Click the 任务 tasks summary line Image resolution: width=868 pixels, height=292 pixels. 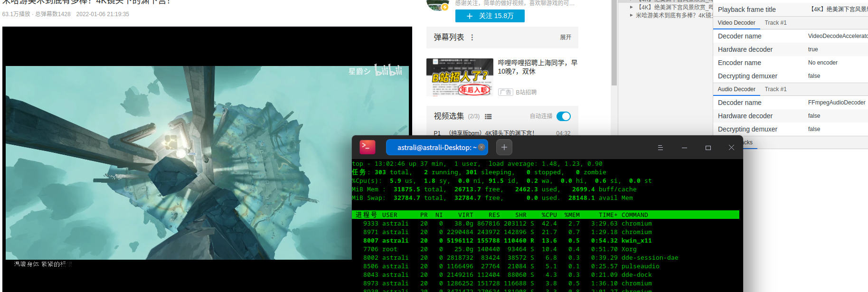click(479, 172)
